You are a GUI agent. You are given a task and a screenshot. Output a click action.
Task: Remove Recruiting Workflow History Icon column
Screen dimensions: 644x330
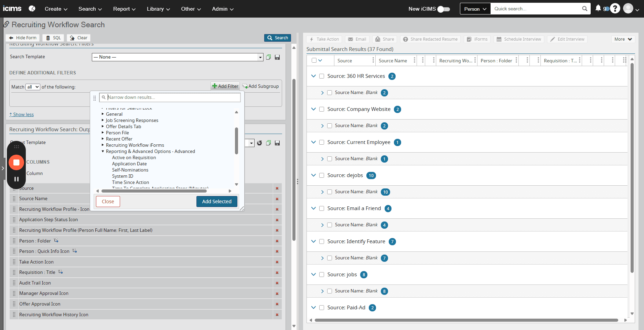[x=277, y=315]
